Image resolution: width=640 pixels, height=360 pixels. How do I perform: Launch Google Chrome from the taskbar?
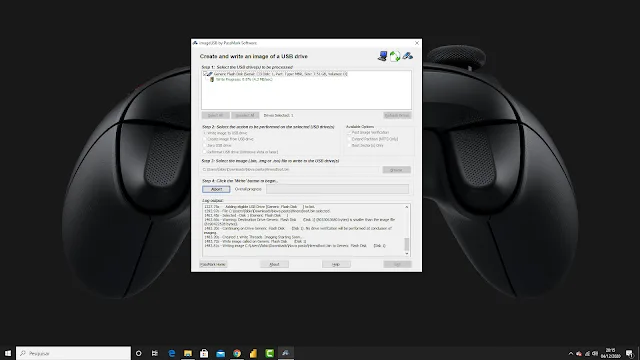point(237,353)
